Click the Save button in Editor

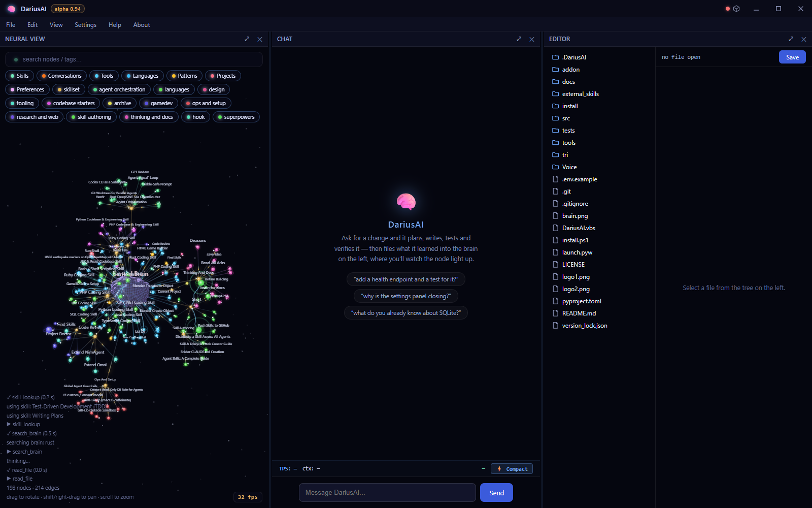[x=792, y=57]
